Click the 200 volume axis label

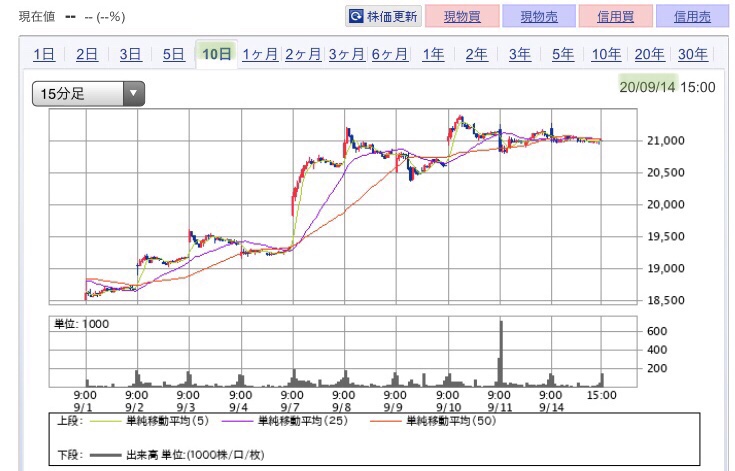[657, 368]
